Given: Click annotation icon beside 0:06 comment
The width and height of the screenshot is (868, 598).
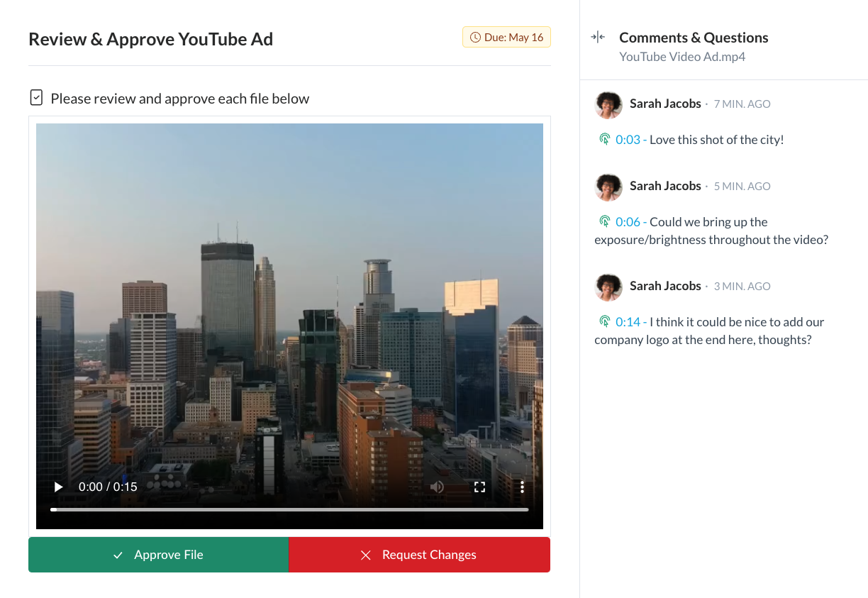Looking at the screenshot, I should [604, 222].
